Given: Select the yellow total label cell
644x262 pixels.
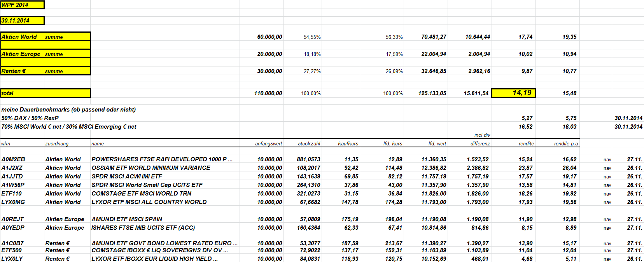Looking at the screenshot, I should (x=45, y=93).
